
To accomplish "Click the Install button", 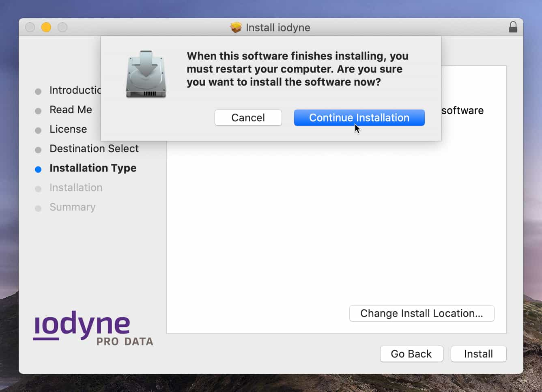I will pyautogui.click(x=478, y=354).
